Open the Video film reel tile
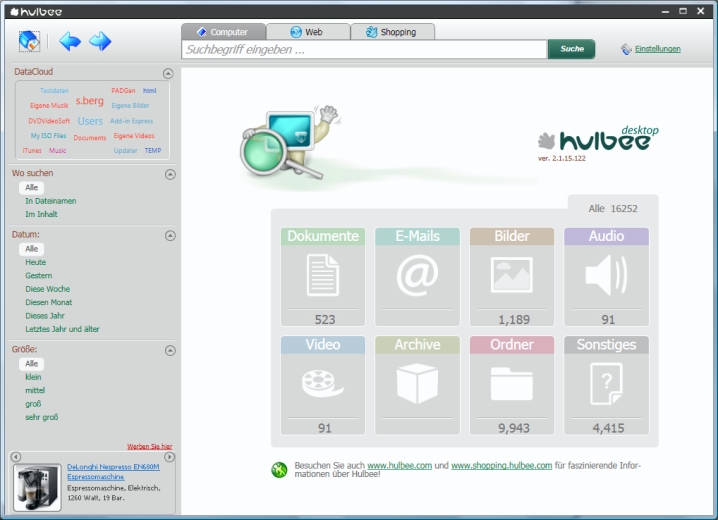 (x=323, y=385)
